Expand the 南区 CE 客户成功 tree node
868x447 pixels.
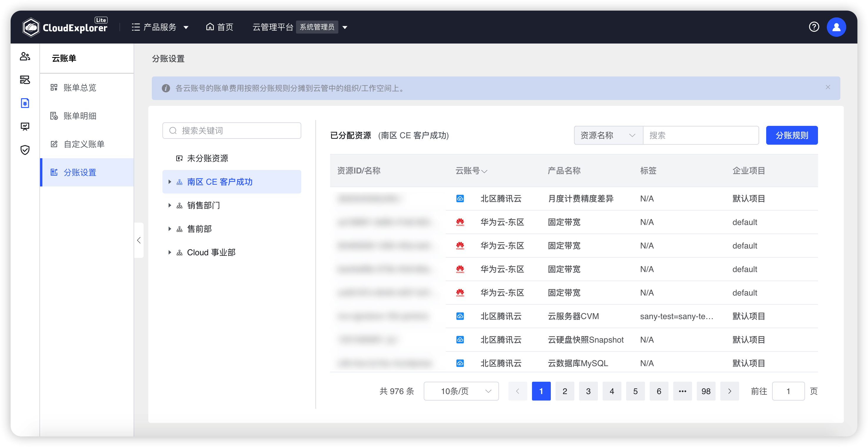click(x=170, y=182)
